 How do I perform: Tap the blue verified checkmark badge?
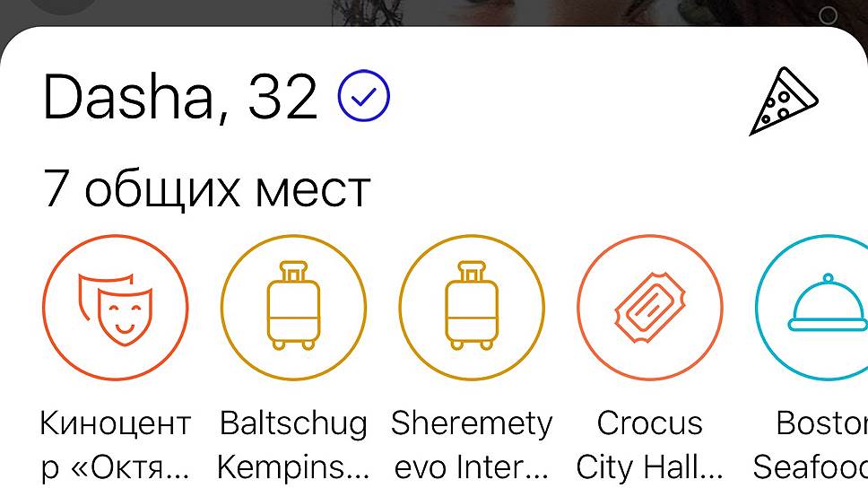(364, 95)
